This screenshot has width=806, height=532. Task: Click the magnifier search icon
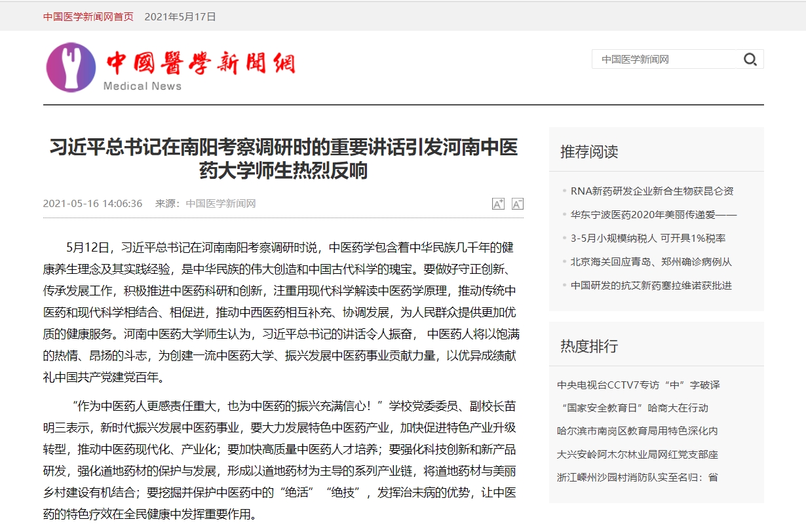pyautogui.click(x=750, y=60)
